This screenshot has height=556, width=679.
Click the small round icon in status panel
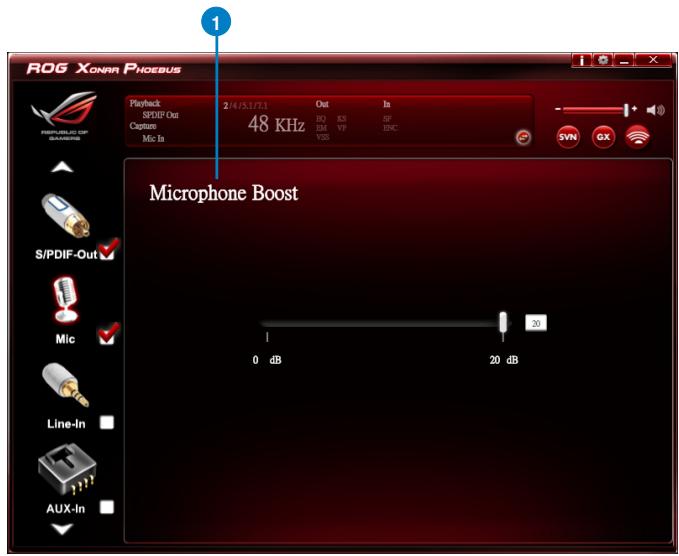523,138
